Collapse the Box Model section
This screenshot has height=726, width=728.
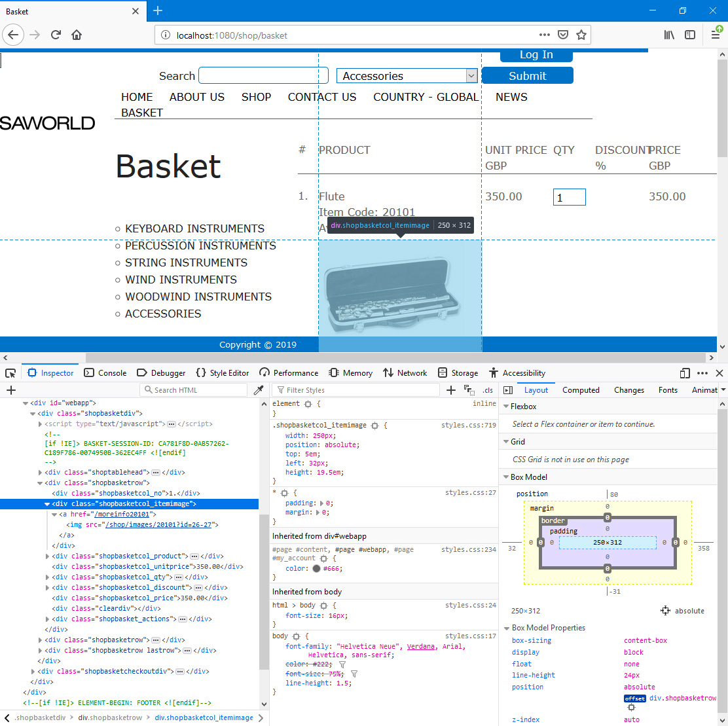tap(506, 477)
